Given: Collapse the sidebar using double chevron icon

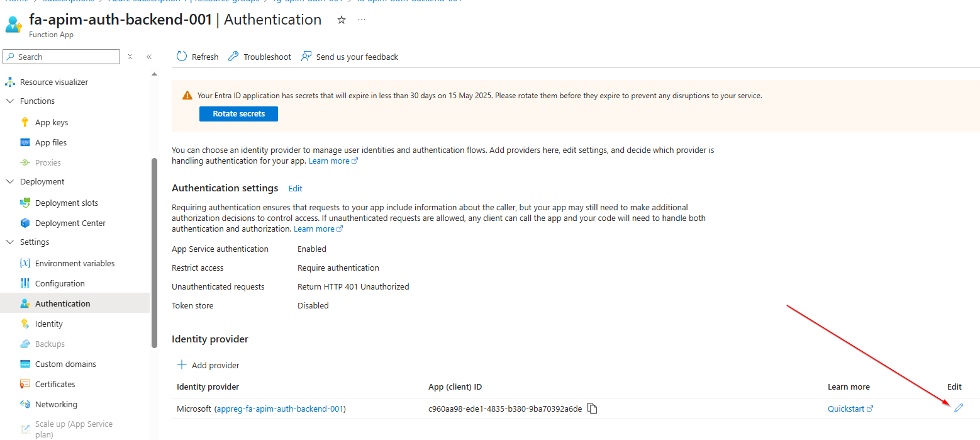Looking at the screenshot, I should [x=149, y=57].
